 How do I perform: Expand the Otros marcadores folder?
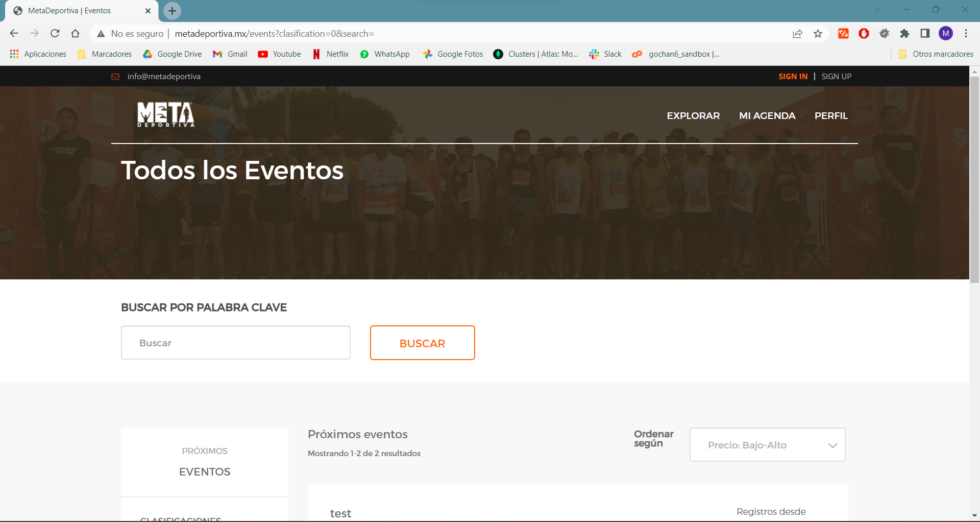tap(936, 54)
